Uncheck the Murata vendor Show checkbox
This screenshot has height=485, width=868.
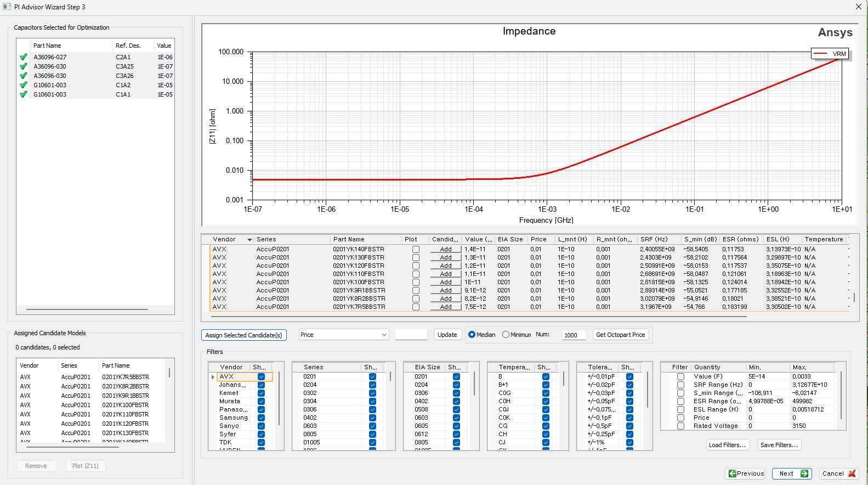tap(261, 401)
